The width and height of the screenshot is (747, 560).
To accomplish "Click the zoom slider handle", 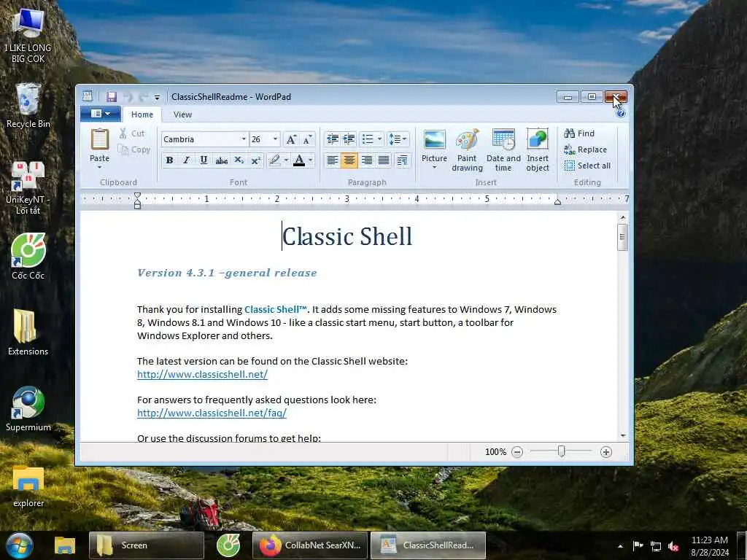I will pos(562,451).
